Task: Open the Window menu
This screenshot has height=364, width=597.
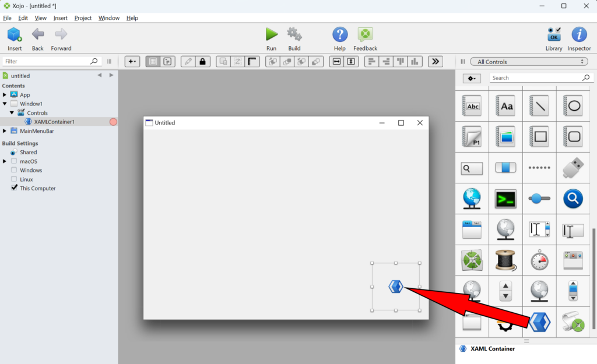Action: coord(108,18)
